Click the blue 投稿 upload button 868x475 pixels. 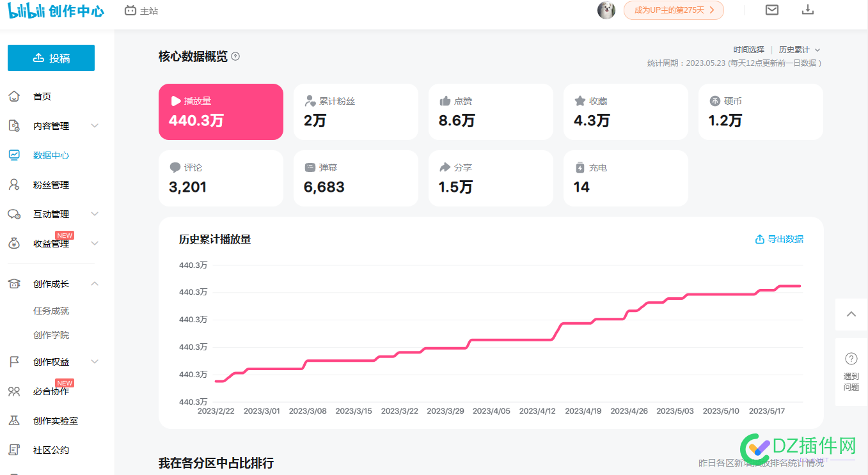pos(51,58)
